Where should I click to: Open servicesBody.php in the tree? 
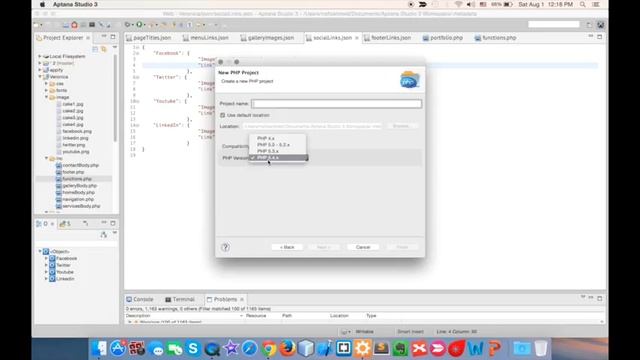point(78,206)
